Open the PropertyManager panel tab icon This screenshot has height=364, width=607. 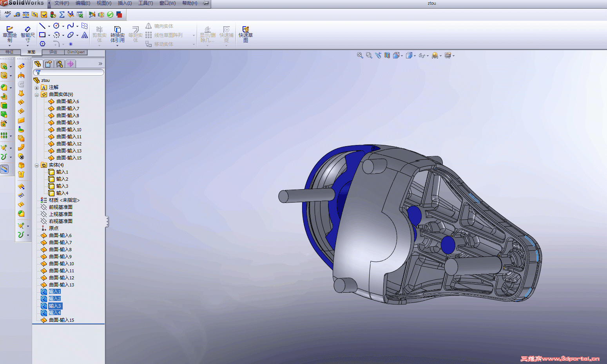pos(49,64)
